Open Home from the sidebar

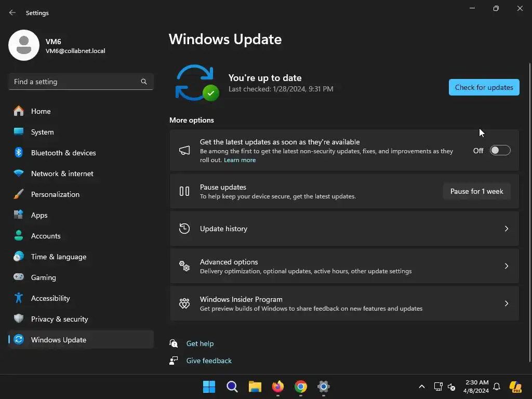pyautogui.click(x=81, y=111)
